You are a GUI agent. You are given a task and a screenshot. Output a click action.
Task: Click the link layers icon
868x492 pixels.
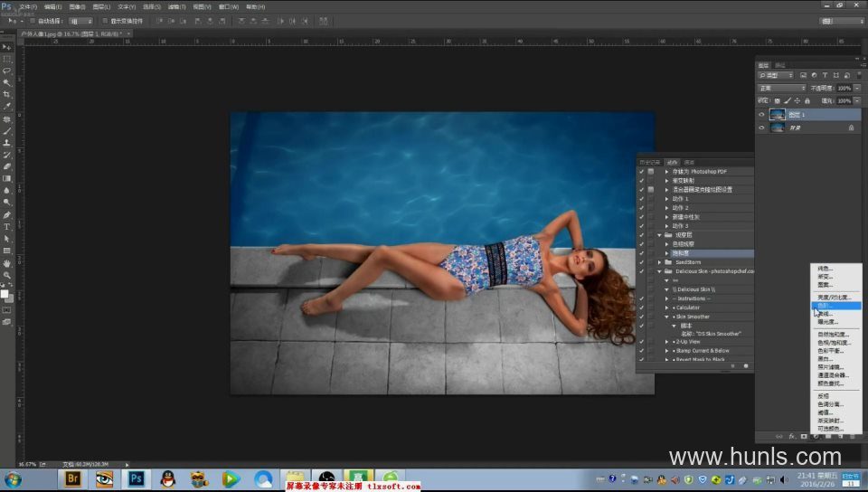point(779,436)
